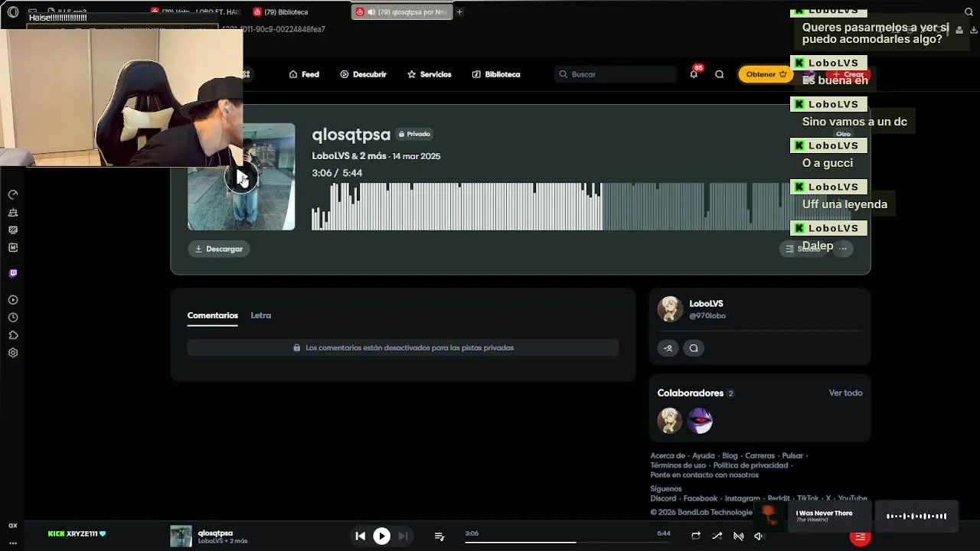Skip to next track in player bar

[x=403, y=536]
